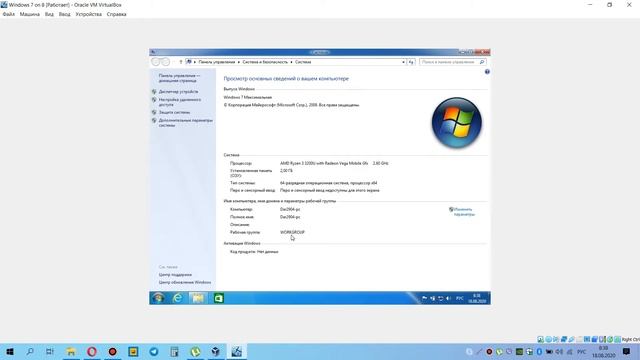Click the host volume speaker tray icon
Viewport: 640px width, 360px height.
pyautogui.click(x=559, y=351)
